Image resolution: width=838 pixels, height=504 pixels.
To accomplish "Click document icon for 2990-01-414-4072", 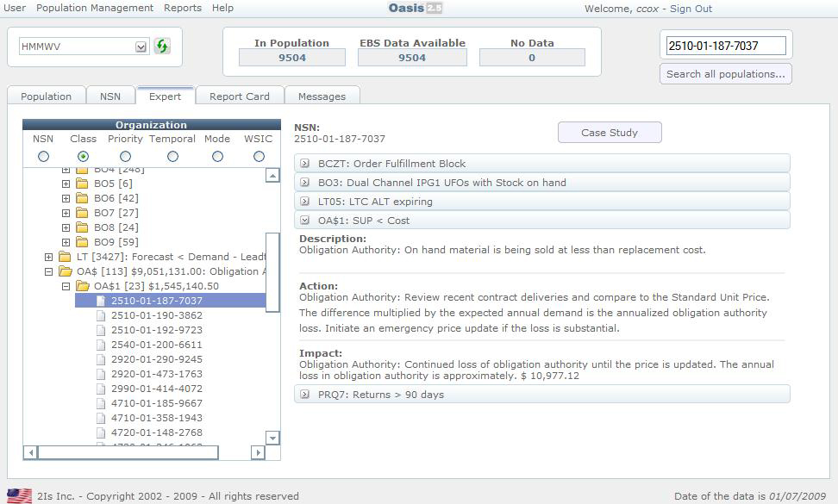I will click(x=101, y=389).
